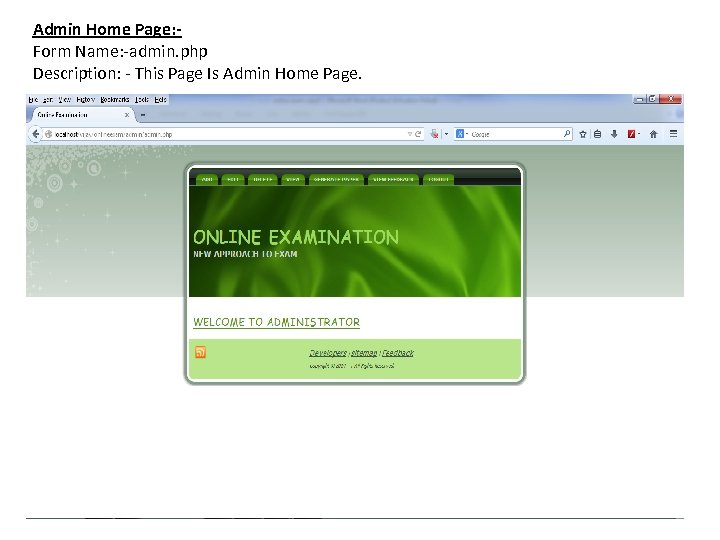
Task: Open the History menu
Action: [86, 100]
